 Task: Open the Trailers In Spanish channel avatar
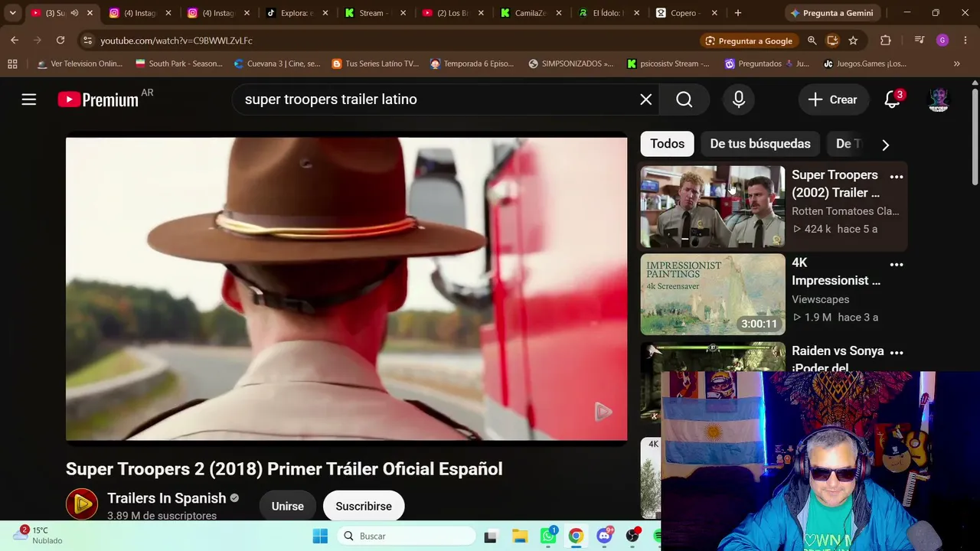pyautogui.click(x=82, y=504)
